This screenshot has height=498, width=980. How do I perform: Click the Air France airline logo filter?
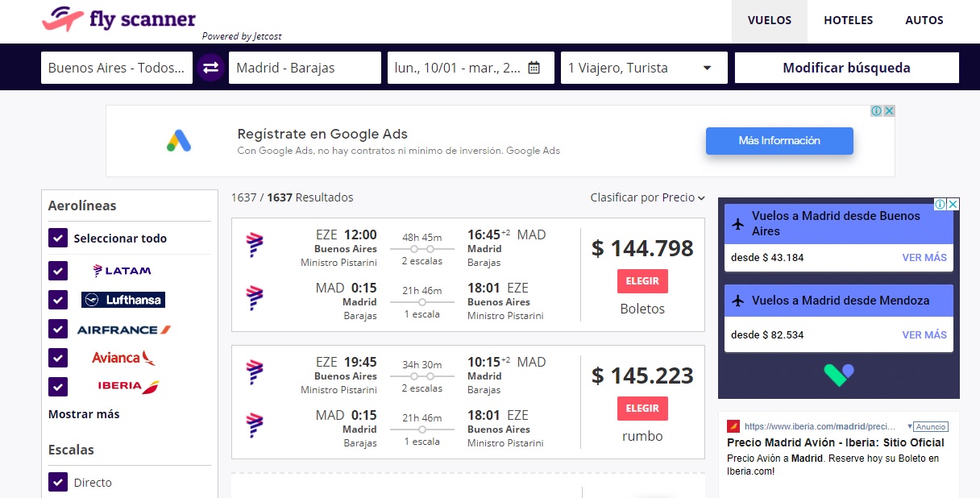pos(124,330)
